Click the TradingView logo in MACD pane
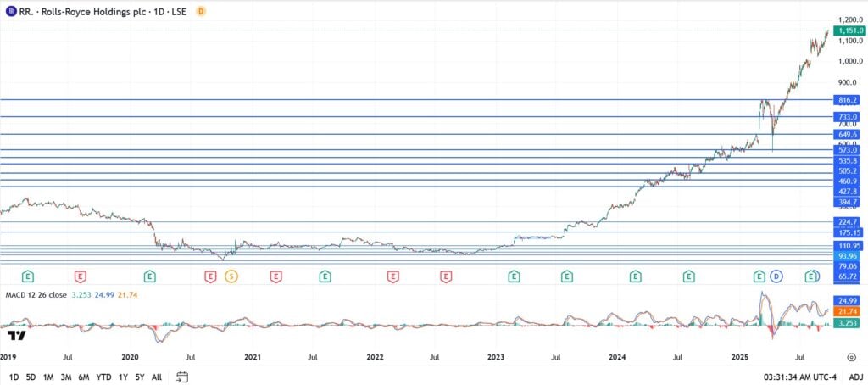 (x=17, y=335)
